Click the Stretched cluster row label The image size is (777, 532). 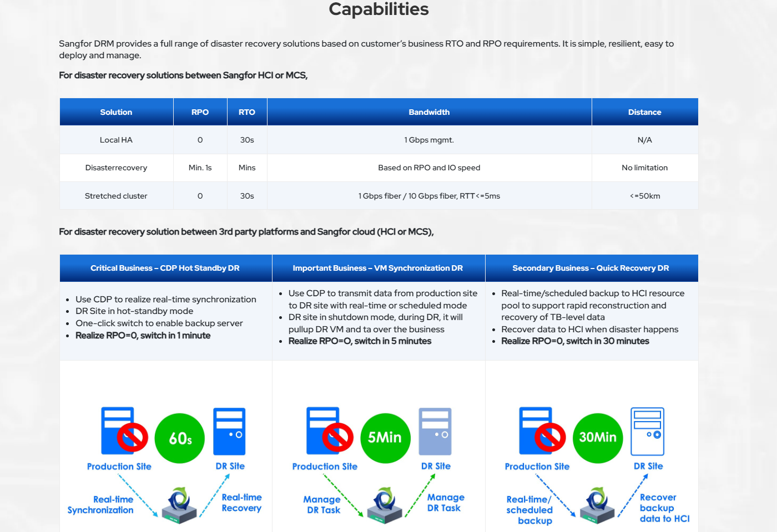[x=116, y=196]
